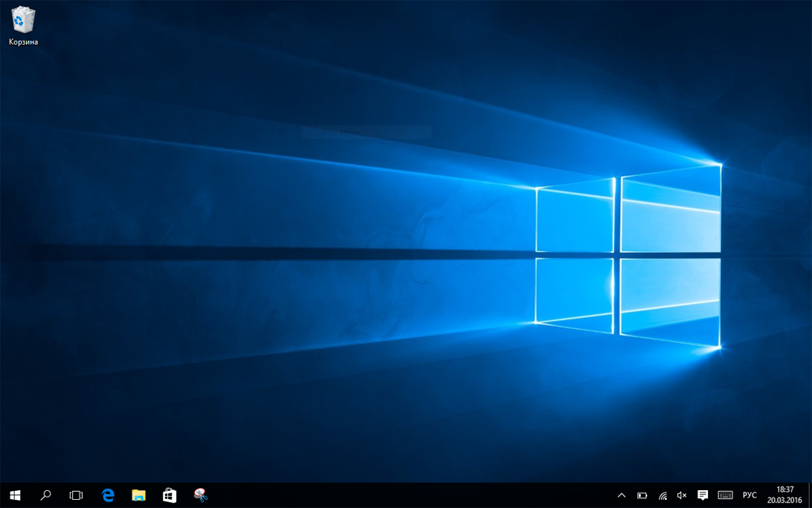Screen dimensions: 812x508
Task: Select the Recycle Bin (Корзина) desktop icon
Action: point(24,26)
